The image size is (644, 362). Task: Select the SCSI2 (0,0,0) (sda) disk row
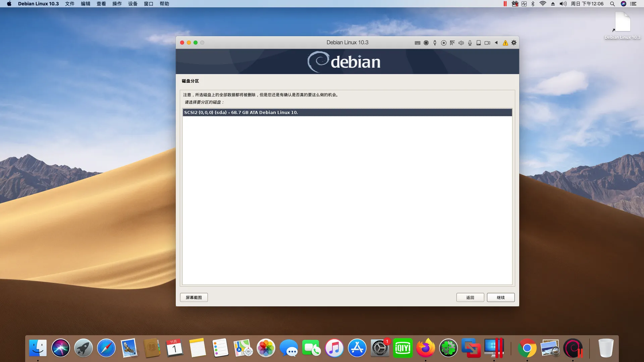(x=347, y=112)
